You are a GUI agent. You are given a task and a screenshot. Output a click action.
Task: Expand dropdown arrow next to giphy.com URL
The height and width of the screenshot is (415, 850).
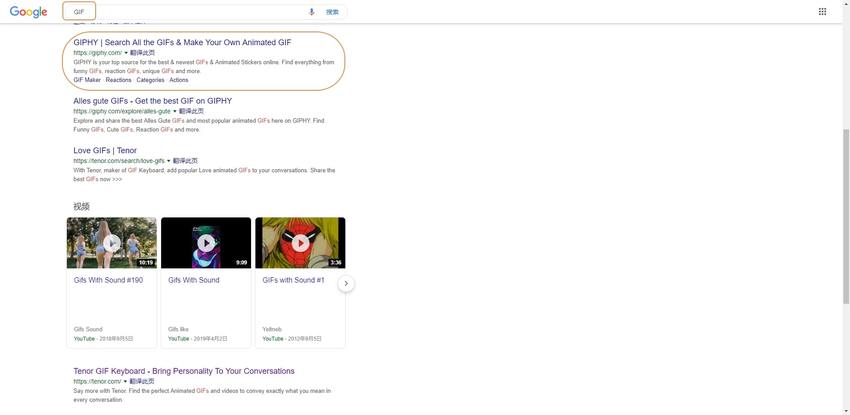click(126, 53)
